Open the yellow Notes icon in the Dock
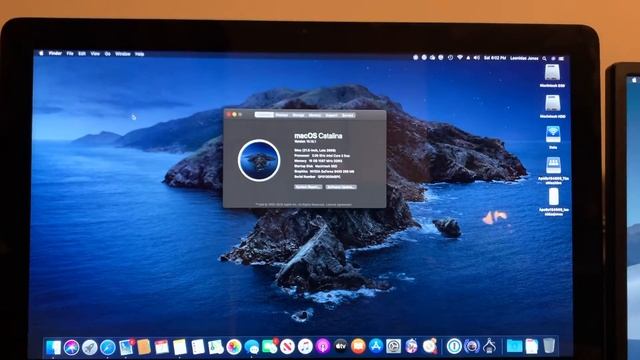Image resolution: width=640 pixels, height=360 pixels. pyautogui.click(x=180, y=347)
